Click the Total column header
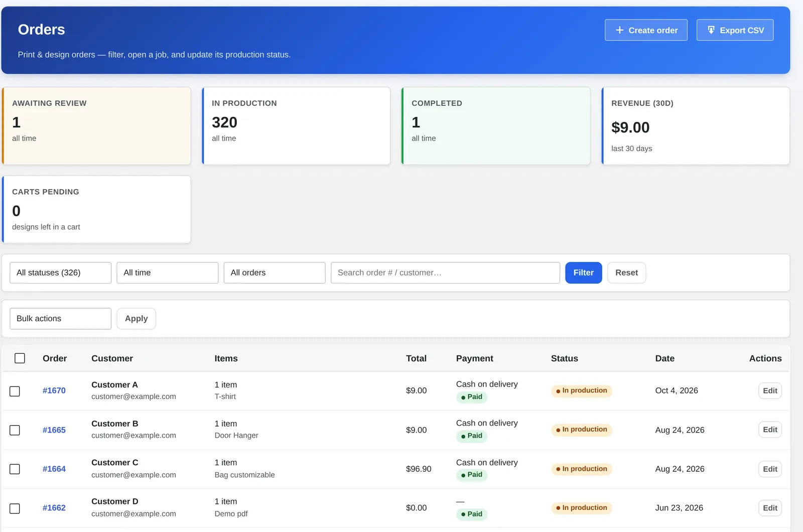This screenshot has width=803, height=532. click(416, 358)
